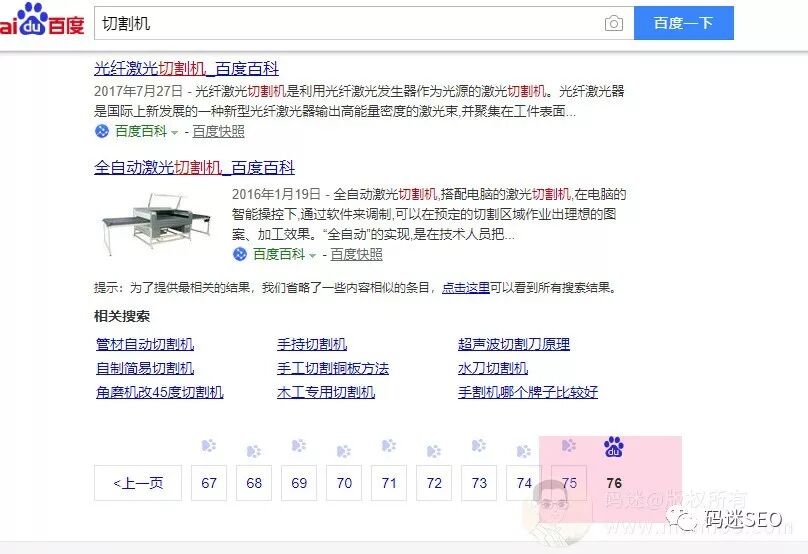Open related search 水刀切割机

[x=493, y=368]
